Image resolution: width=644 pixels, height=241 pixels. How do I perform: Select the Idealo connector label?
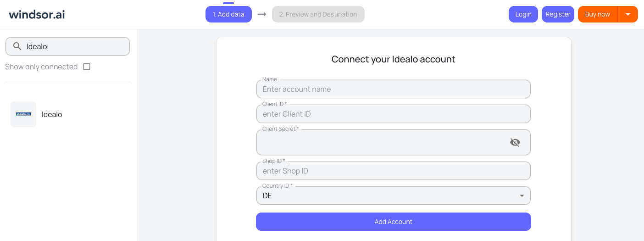[52, 114]
